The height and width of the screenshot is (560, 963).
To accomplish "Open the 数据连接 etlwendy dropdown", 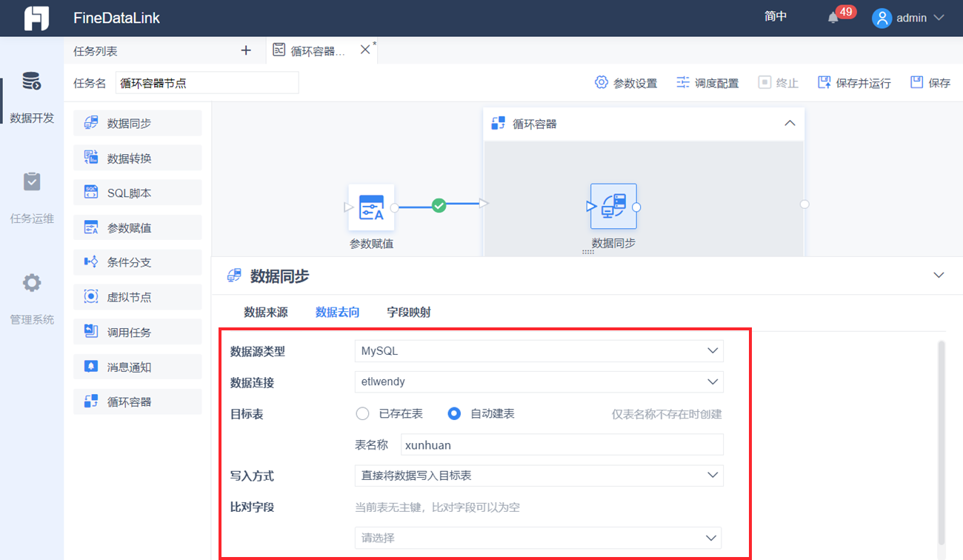I will (x=539, y=382).
